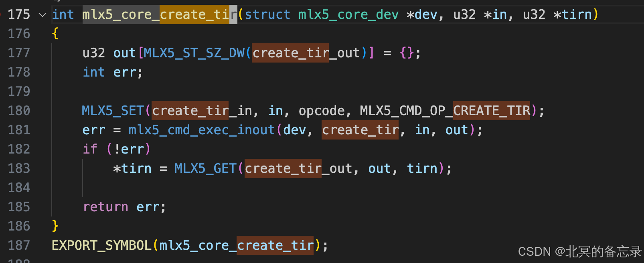Click function name mlx5_core_create_tir on line 175
This screenshot has height=263, width=644.
[160, 15]
